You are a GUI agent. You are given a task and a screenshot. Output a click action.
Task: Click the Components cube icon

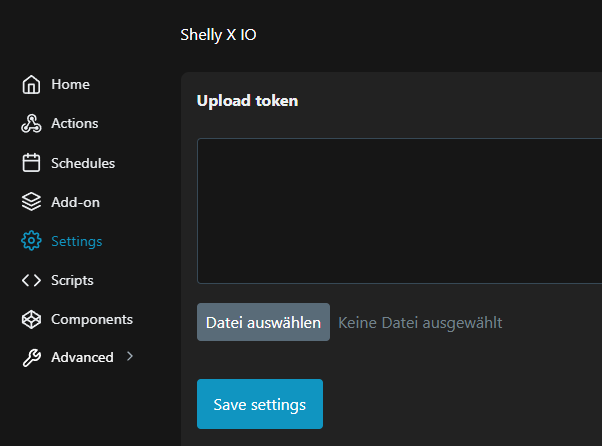(x=31, y=319)
